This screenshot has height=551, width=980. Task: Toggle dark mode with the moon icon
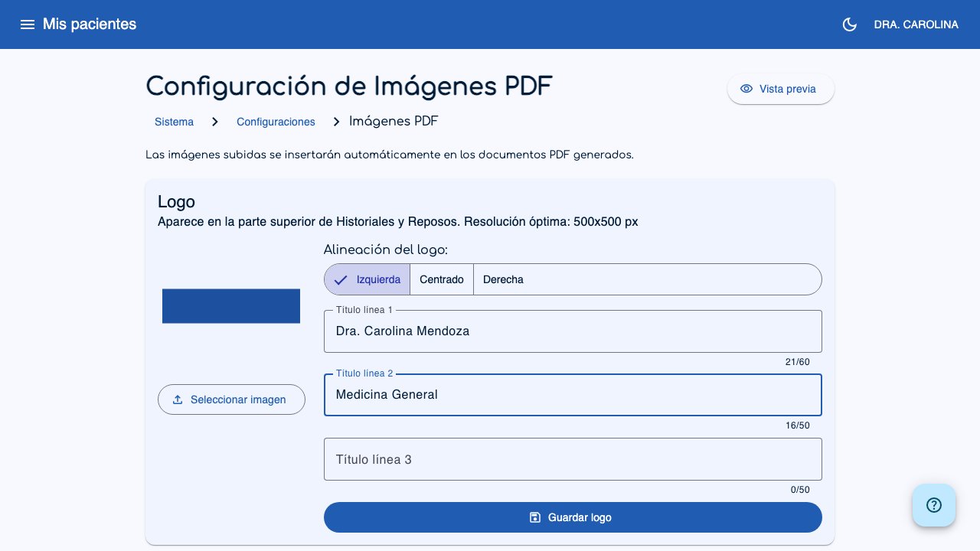tap(849, 24)
